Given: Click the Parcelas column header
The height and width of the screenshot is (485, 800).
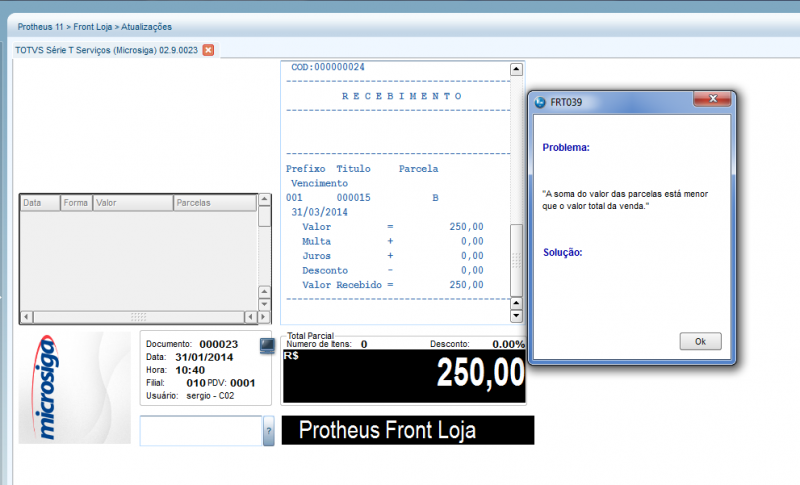Looking at the screenshot, I should (215, 203).
